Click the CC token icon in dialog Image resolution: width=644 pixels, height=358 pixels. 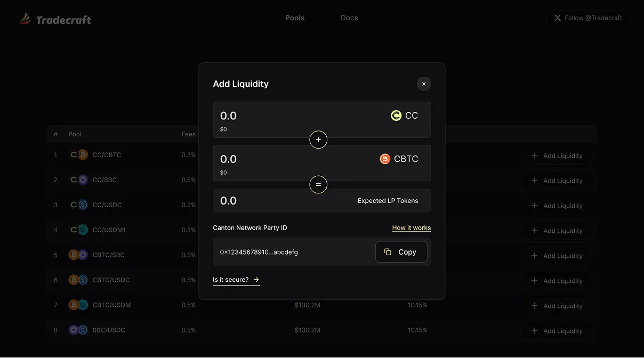pos(396,116)
